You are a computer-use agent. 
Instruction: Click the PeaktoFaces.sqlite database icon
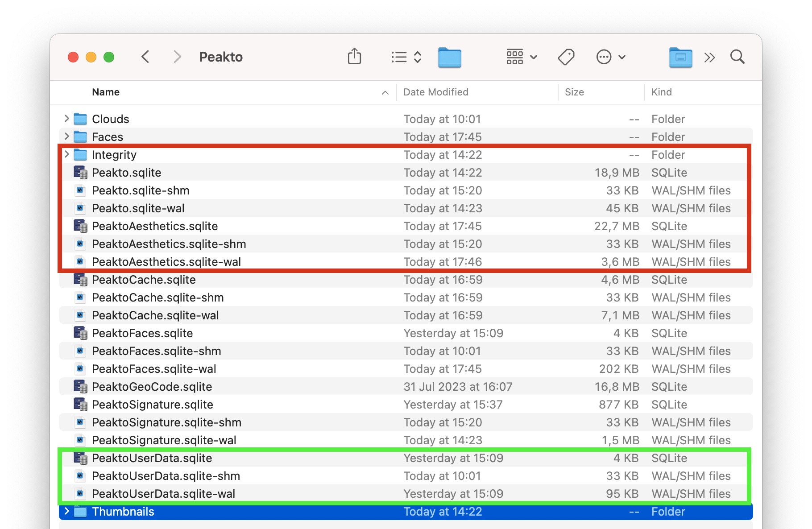(x=80, y=333)
